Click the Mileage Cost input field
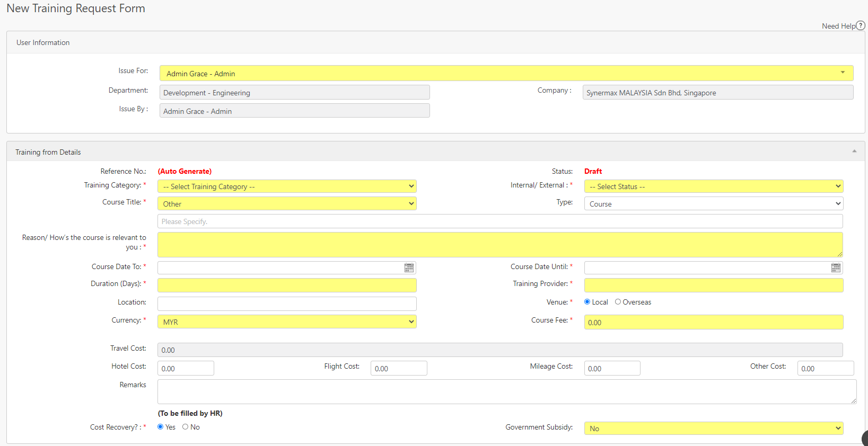 click(612, 368)
